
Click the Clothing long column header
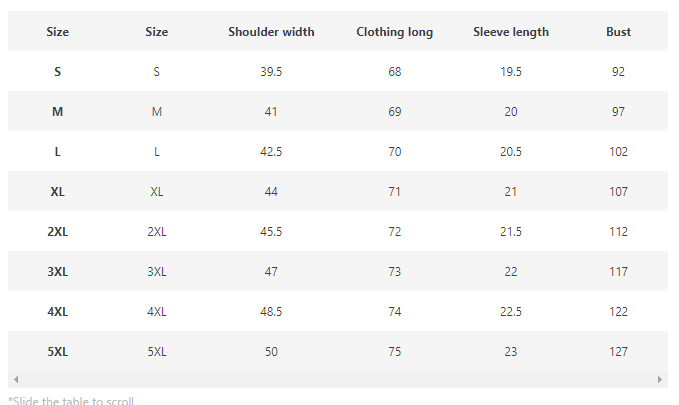pos(395,32)
